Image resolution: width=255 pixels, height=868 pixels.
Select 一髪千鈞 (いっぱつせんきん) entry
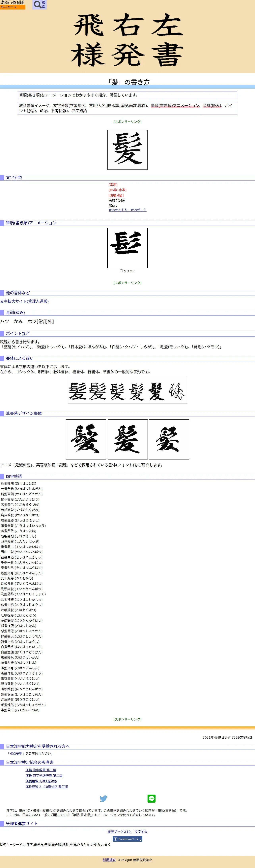pyautogui.click(x=22, y=489)
